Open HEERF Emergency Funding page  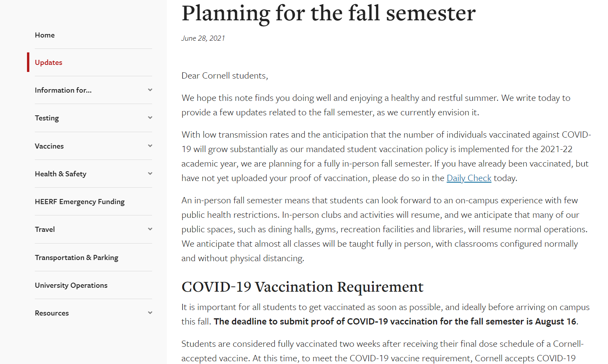point(80,202)
